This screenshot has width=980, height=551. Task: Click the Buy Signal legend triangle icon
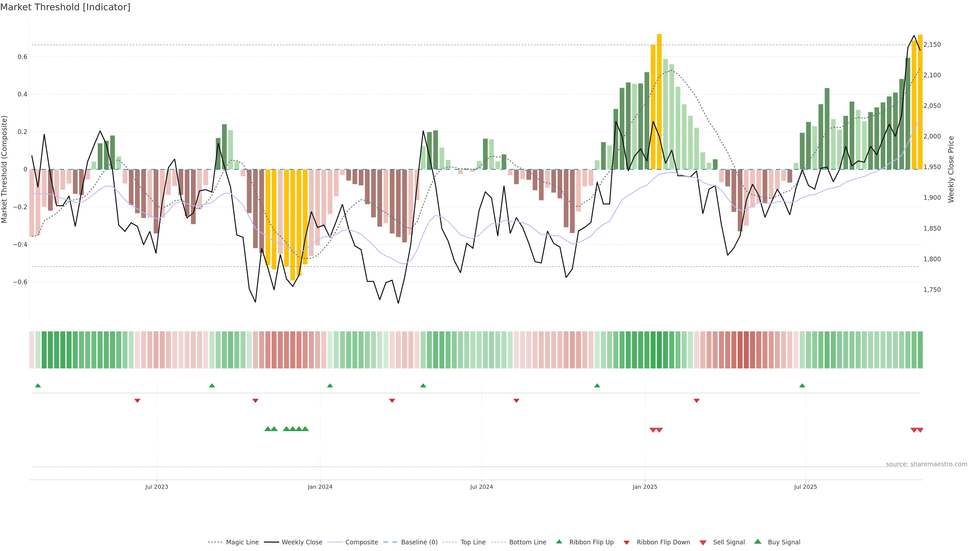(758, 542)
